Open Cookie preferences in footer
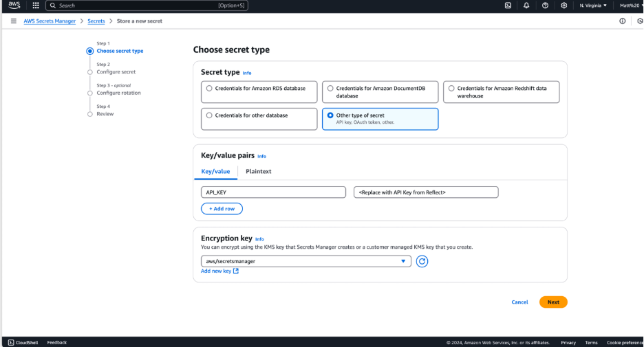The width and height of the screenshot is (644, 347). pyautogui.click(x=625, y=342)
